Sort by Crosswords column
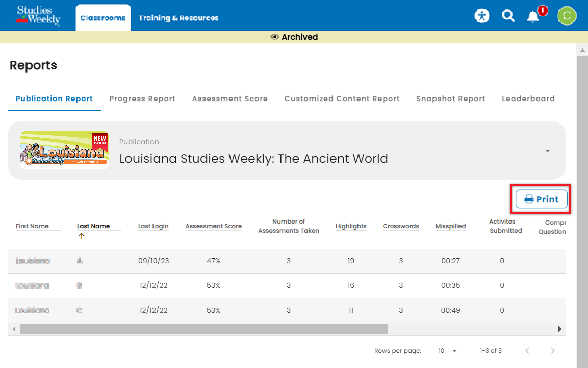This screenshot has height=368, width=588. 401,226
